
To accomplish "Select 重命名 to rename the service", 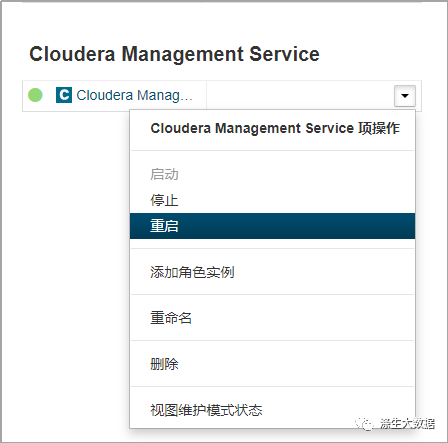I will [x=171, y=318].
